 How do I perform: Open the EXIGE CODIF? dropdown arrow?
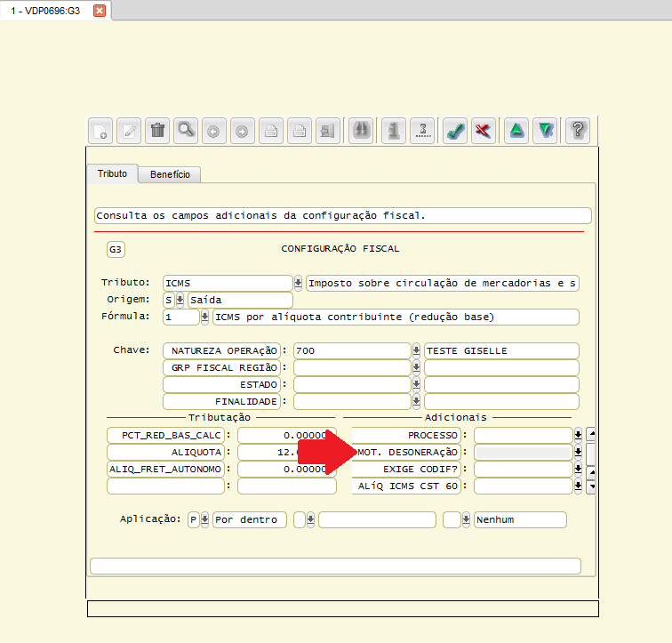578,469
